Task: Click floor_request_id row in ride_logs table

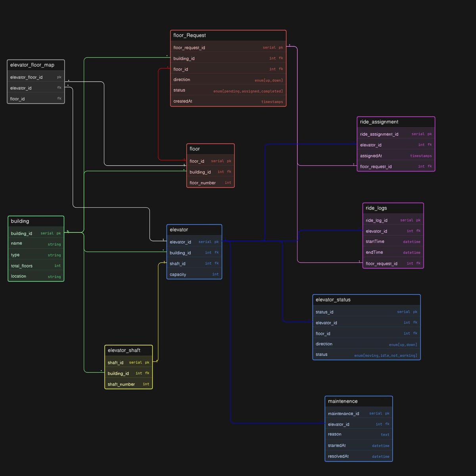Action: [x=393, y=263]
